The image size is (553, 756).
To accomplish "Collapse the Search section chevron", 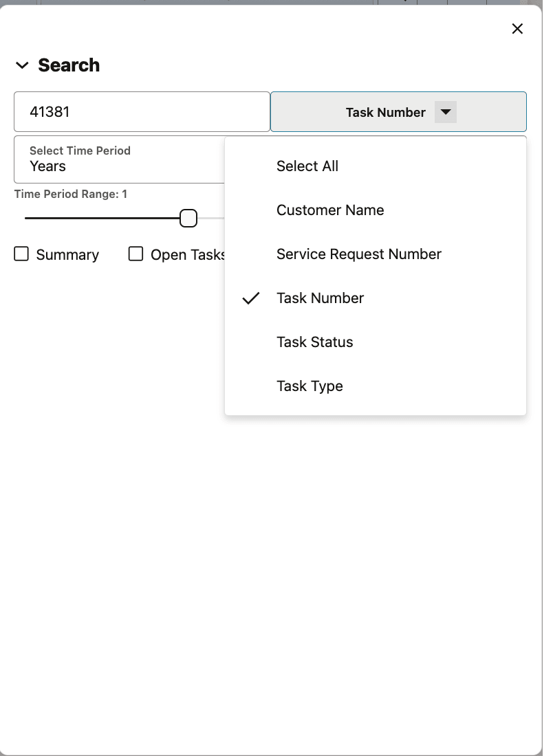I will tap(22, 65).
